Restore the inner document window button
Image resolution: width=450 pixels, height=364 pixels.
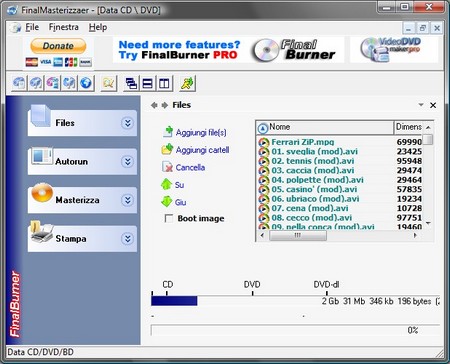(x=423, y=28)
